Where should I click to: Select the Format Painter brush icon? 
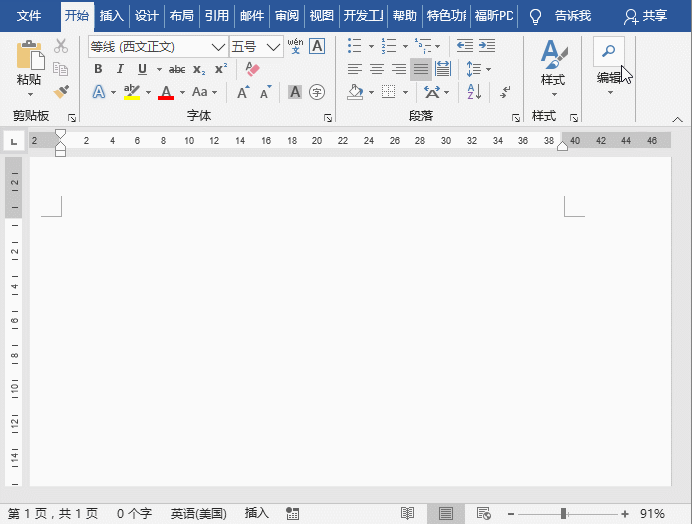61,91
